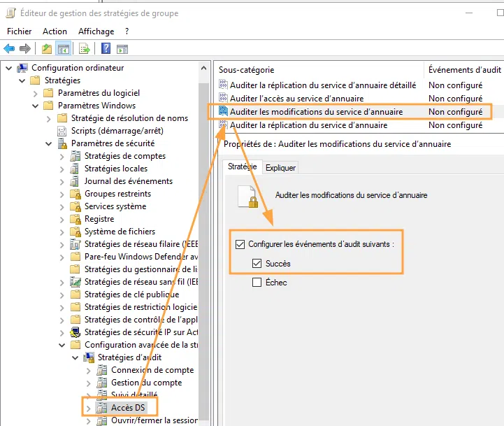The height and width of the screenshot is (426, 504).
Task: Click the Export list toolbar icon
Action: pos(85,49)
